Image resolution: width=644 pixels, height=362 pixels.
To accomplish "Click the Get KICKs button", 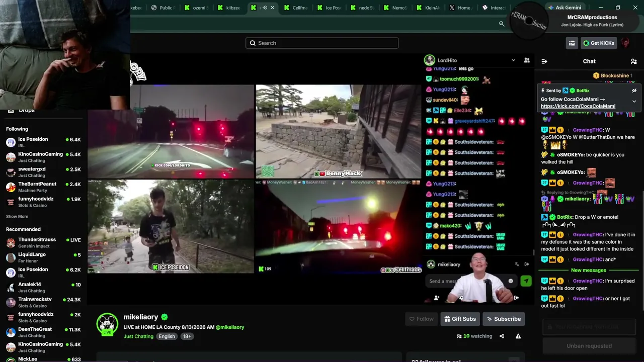I will pyautogui.click(x=599, y=43).
